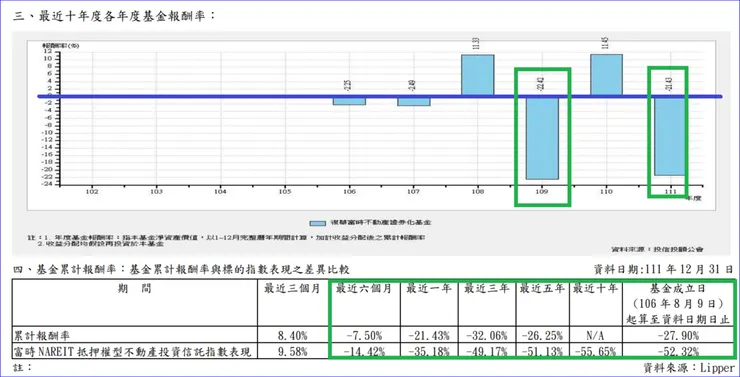This screenshot has height=377, width=740.
Task: Click the light blue legend swatch
Action: coord(318,223)
